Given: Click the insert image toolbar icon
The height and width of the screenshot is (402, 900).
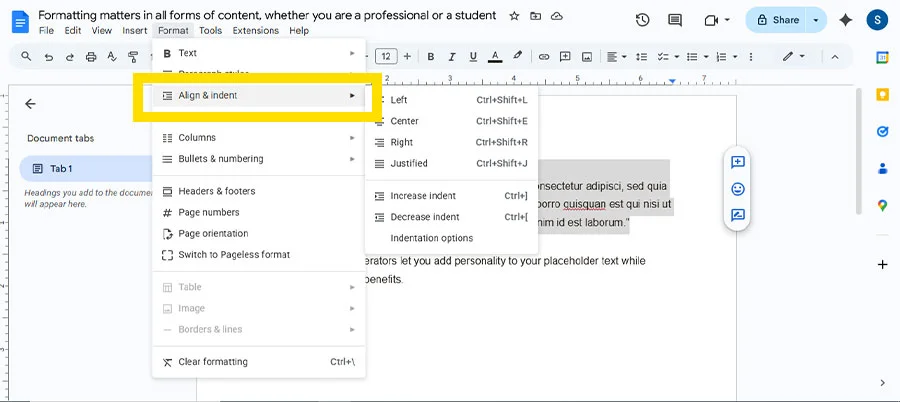Looking at the screenshot, I should tap(587, 57).
